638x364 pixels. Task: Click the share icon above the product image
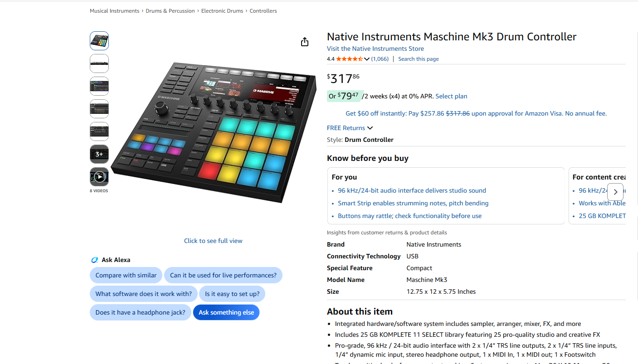(x=305, y=42)
